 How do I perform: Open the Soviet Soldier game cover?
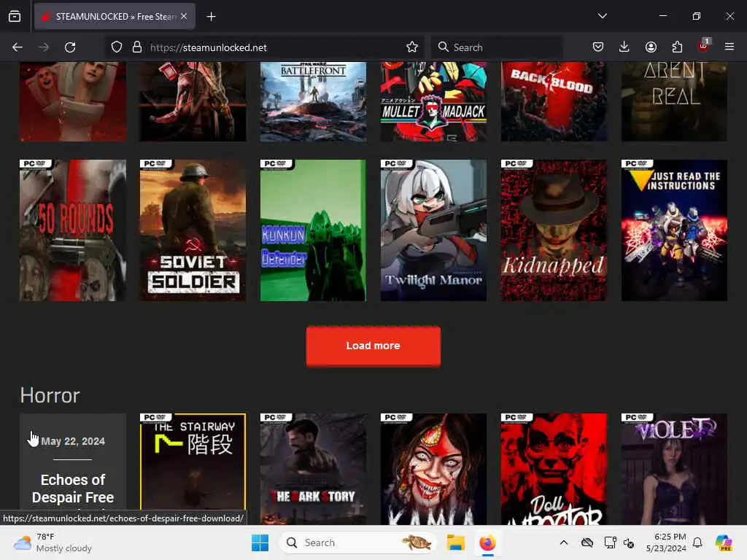tap(193, 230)
